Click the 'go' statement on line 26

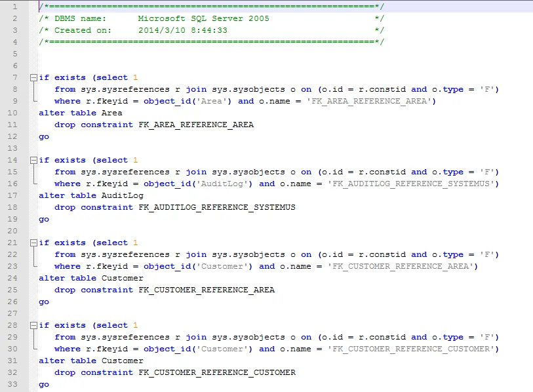pos(44,302)
